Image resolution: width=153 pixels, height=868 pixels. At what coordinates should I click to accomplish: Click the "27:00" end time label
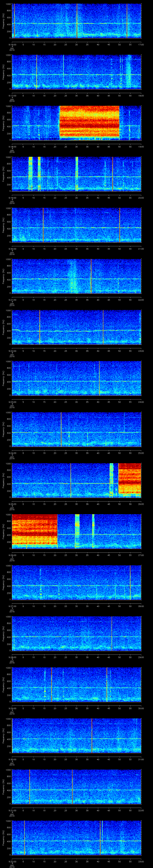(x=141, y=555)
